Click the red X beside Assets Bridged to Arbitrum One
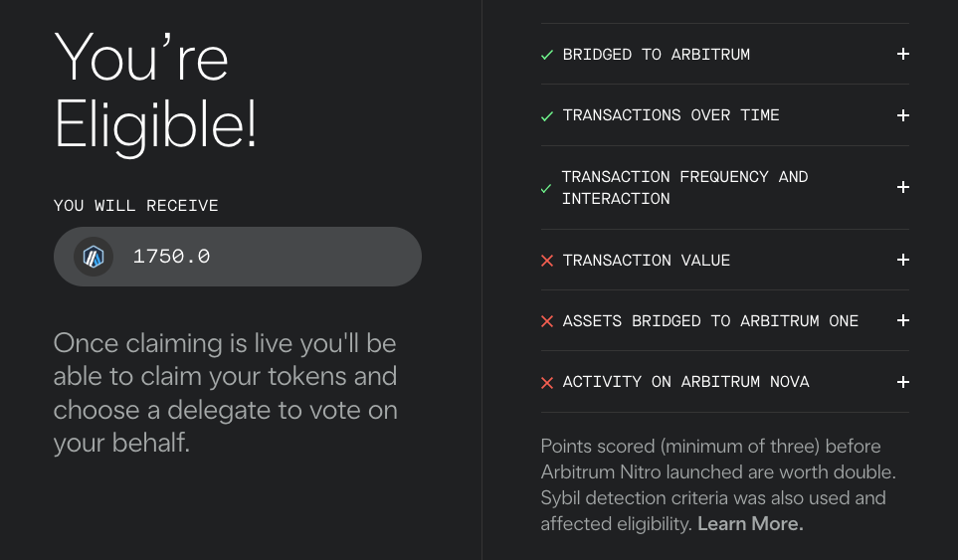The height and width of the screenshot is (560, 958). [546, 321]
